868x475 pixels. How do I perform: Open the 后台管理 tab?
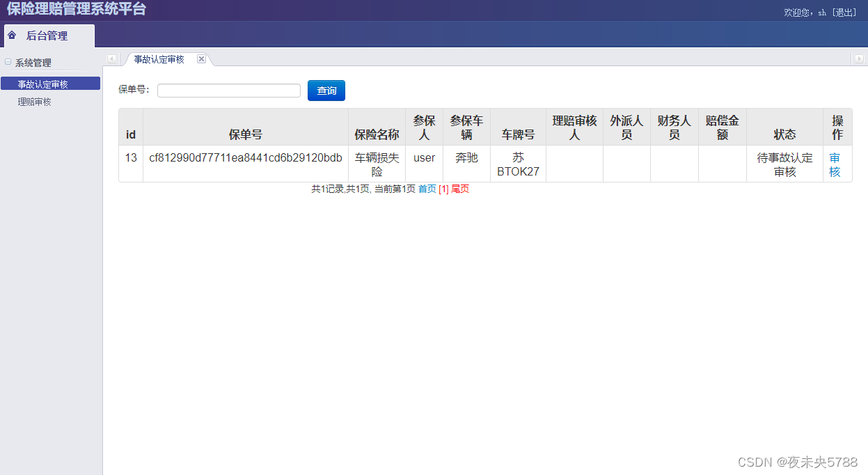tap(49, 36)
